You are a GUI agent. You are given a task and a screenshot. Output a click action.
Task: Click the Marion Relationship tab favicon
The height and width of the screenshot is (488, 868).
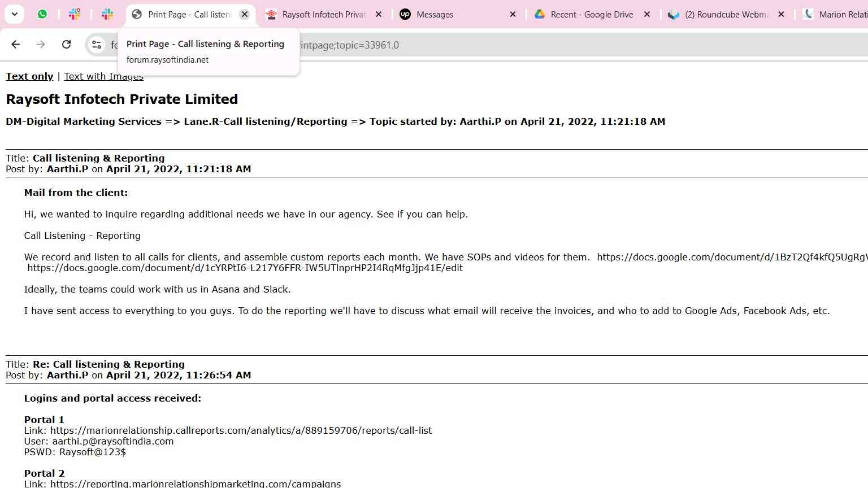click(x=808, y=14)
